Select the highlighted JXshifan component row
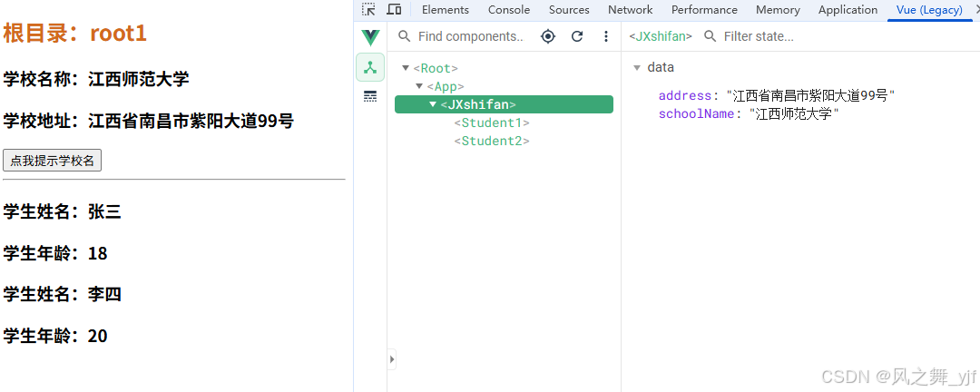Viewport: 980px width, 392px height. [504, 104]
